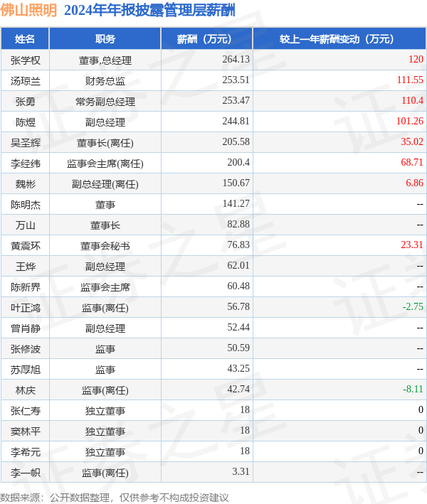Screen dimensions: 427x504
Task: Click the name cell 李经纬
Action: (x=26, y=163)
